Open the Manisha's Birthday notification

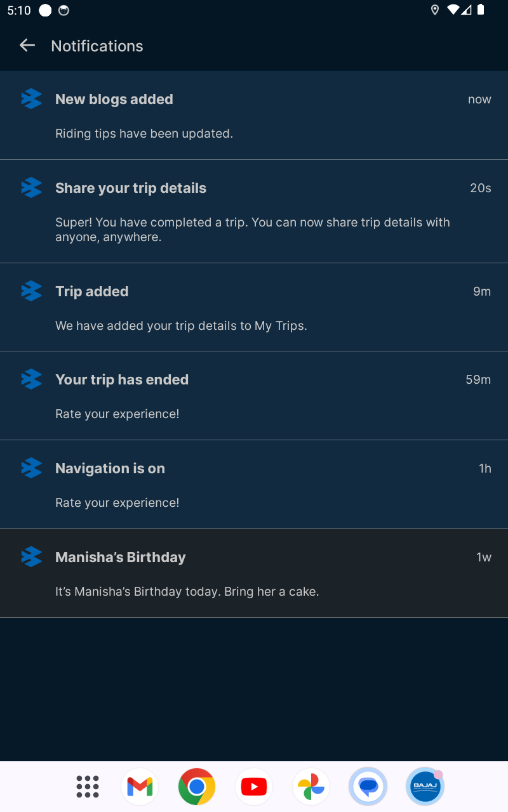click(254, 573)
